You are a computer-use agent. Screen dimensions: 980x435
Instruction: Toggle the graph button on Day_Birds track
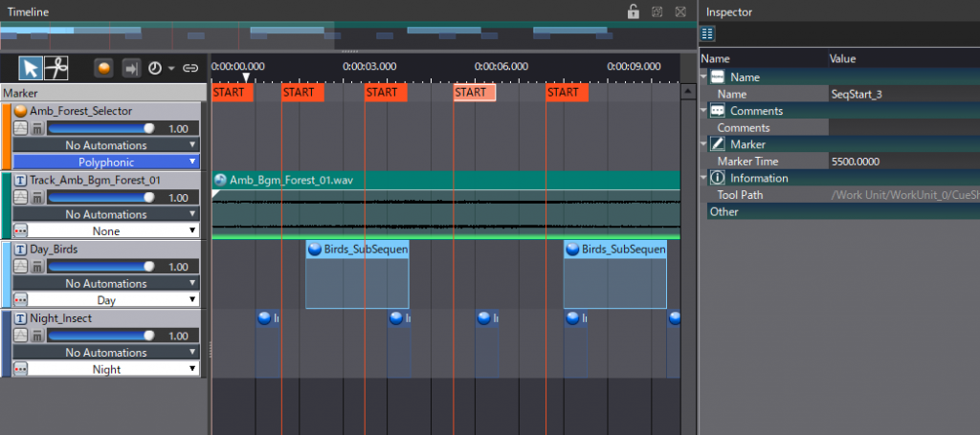tap(21, 267)
